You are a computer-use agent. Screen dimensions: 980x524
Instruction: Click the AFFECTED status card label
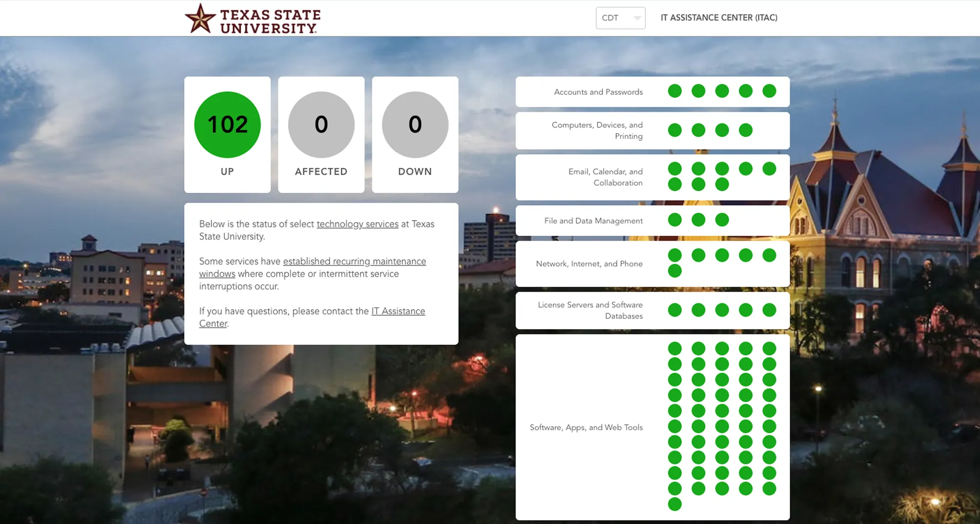(x=321, y=172)
